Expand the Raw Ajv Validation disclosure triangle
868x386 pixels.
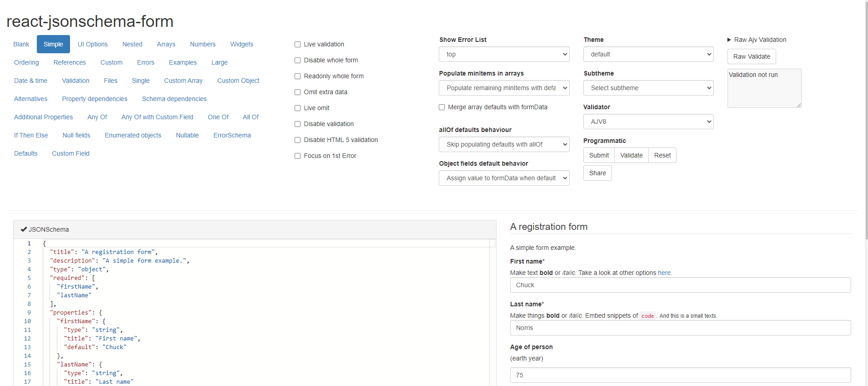[x=729, y=40]
